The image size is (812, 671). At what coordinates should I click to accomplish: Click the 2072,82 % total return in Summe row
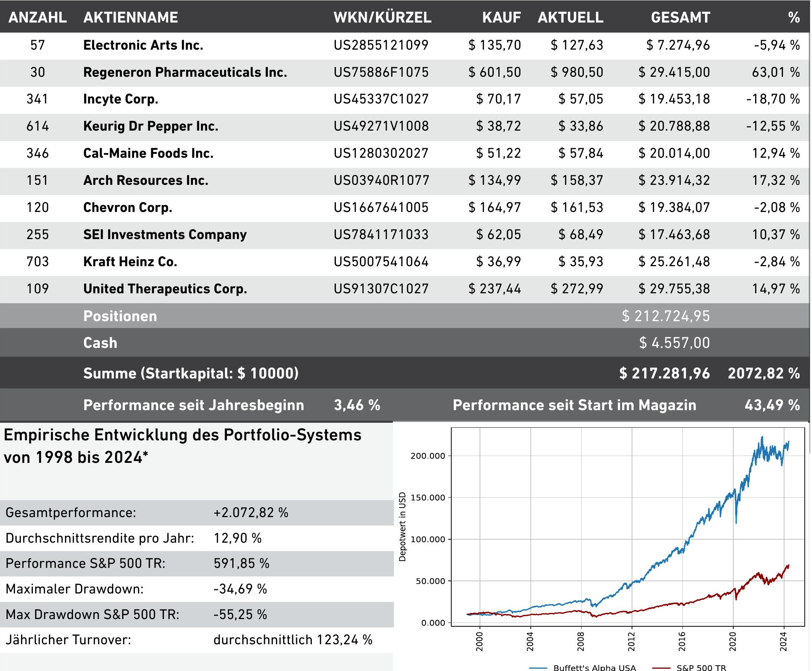point(764,373)
